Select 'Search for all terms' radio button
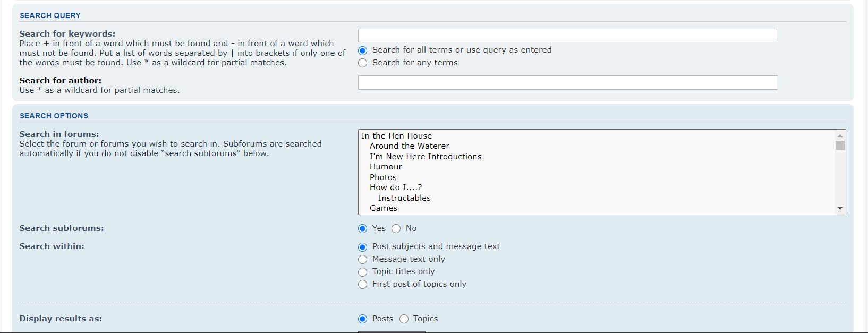The image size is (868, 333). click(363, 50)
